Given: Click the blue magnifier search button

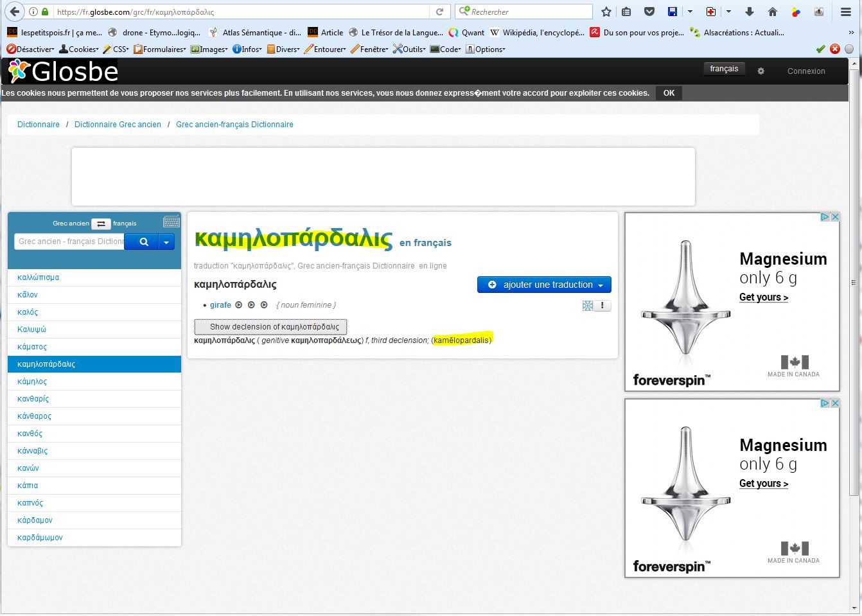Looking at the screenshot, I should (x=143, y=242).
